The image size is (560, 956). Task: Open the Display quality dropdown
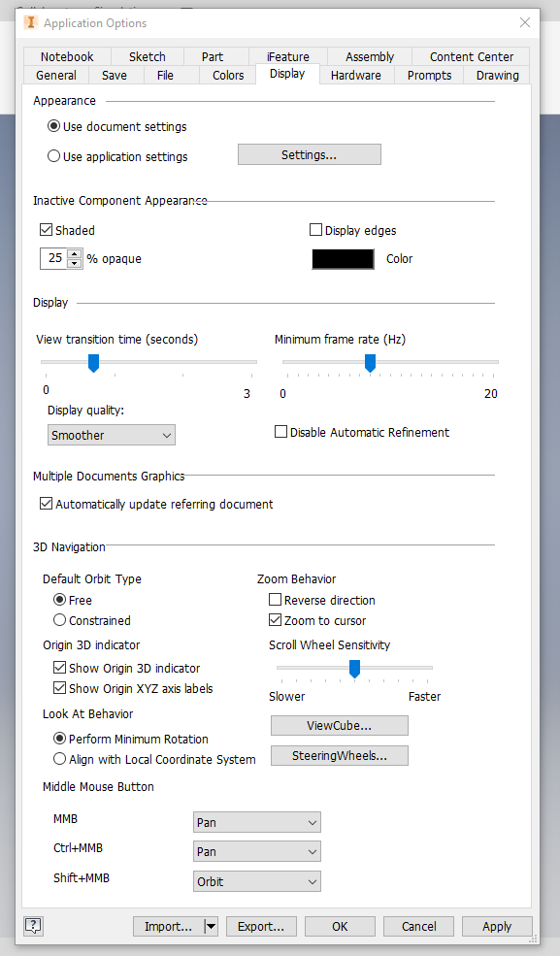point(112,435)
